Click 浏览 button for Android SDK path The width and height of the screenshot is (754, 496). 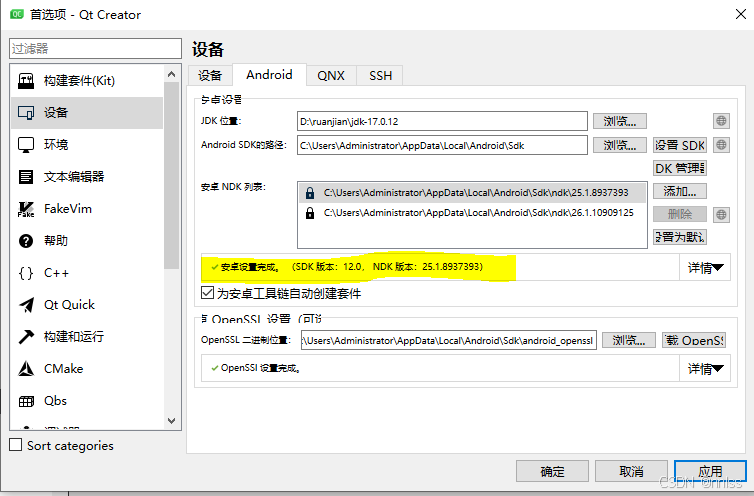pyautogui.click(x=620, y=145)
